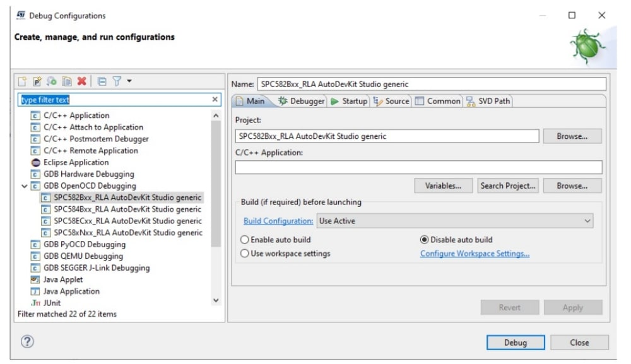Open the SVD Path tab
This screenshot has height=364, width=631.
(x=488, y=101)
